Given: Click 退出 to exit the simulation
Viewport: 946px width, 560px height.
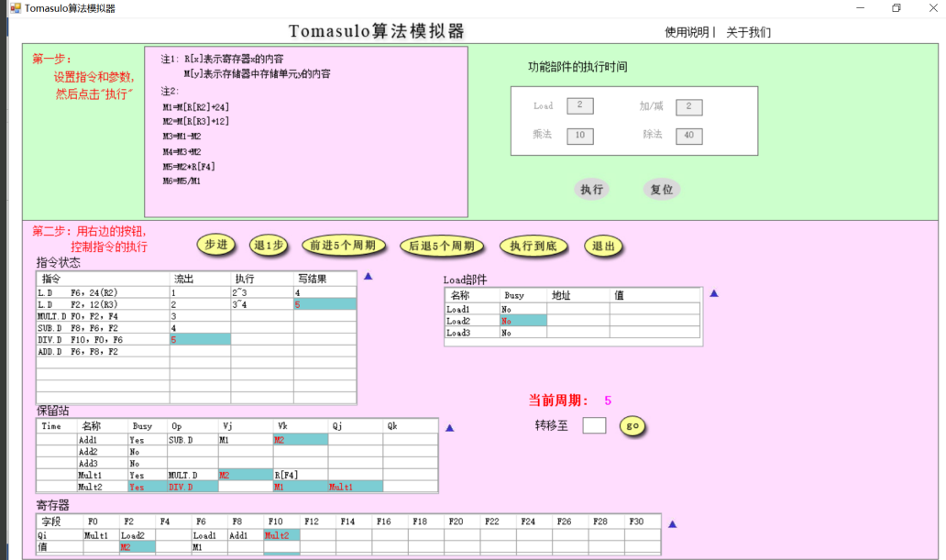Looking at the screenshot, I should (x=602, y=246).
